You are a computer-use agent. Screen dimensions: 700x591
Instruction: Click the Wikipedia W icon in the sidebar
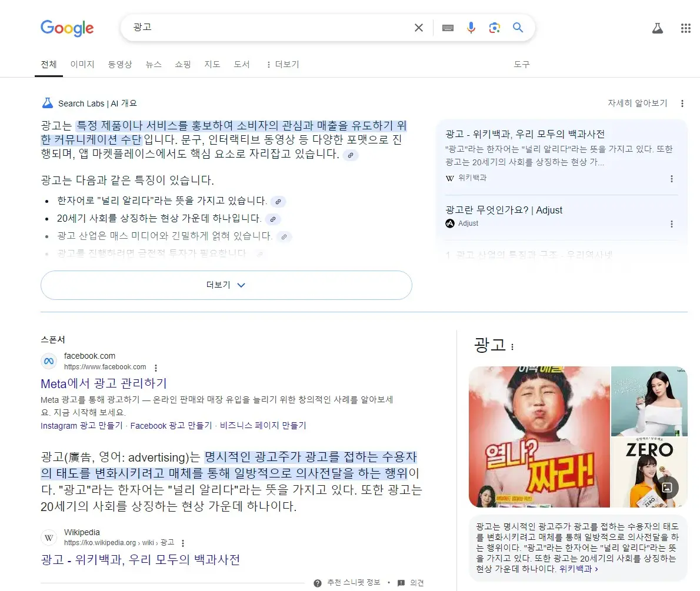pyautogui.click(x=449, y=178)
